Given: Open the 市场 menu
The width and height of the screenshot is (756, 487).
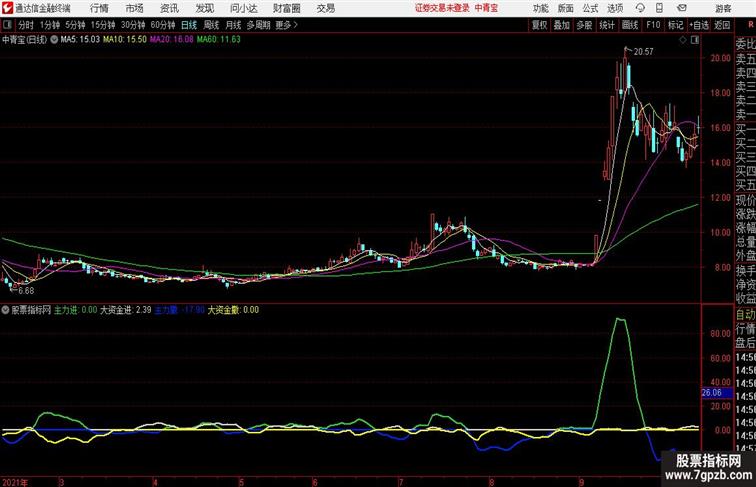Looking at the screenshot, I should pos(135,8).
